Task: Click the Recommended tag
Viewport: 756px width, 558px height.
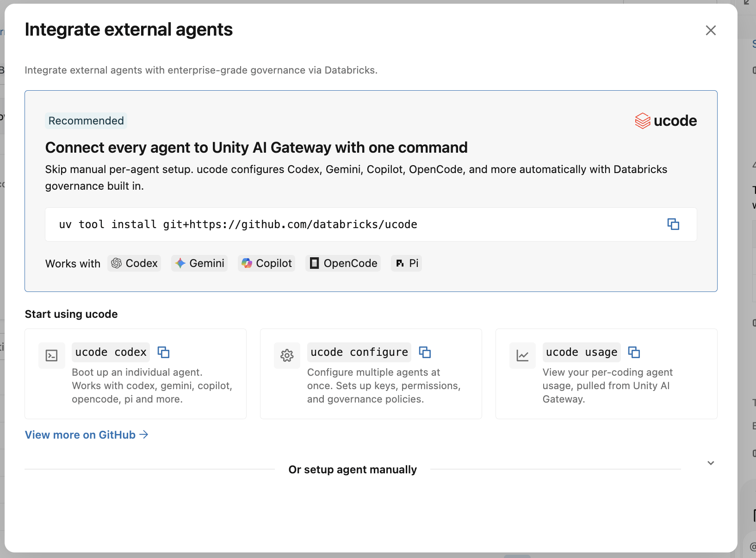Action: (x=86, y=121)
